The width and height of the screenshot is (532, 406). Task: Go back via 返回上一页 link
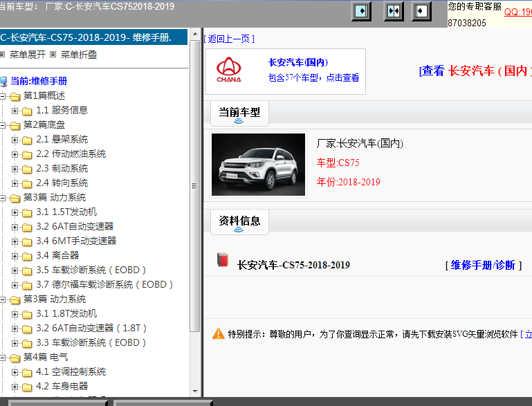coord(230,39)
